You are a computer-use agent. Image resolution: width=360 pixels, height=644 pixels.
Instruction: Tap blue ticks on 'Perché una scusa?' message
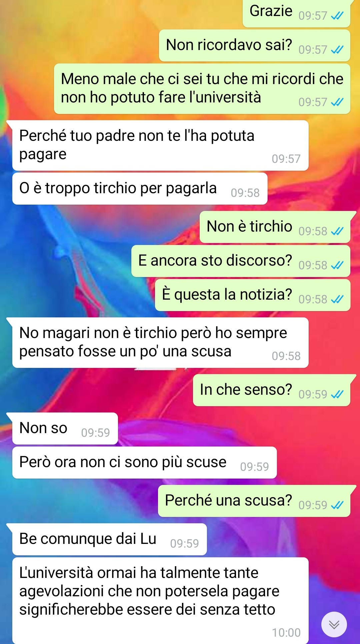point(337,505)
